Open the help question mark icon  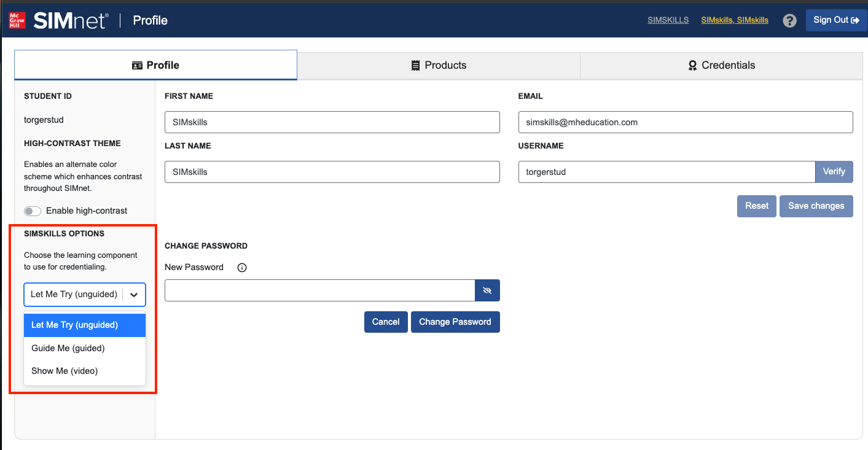pos(789,20)
